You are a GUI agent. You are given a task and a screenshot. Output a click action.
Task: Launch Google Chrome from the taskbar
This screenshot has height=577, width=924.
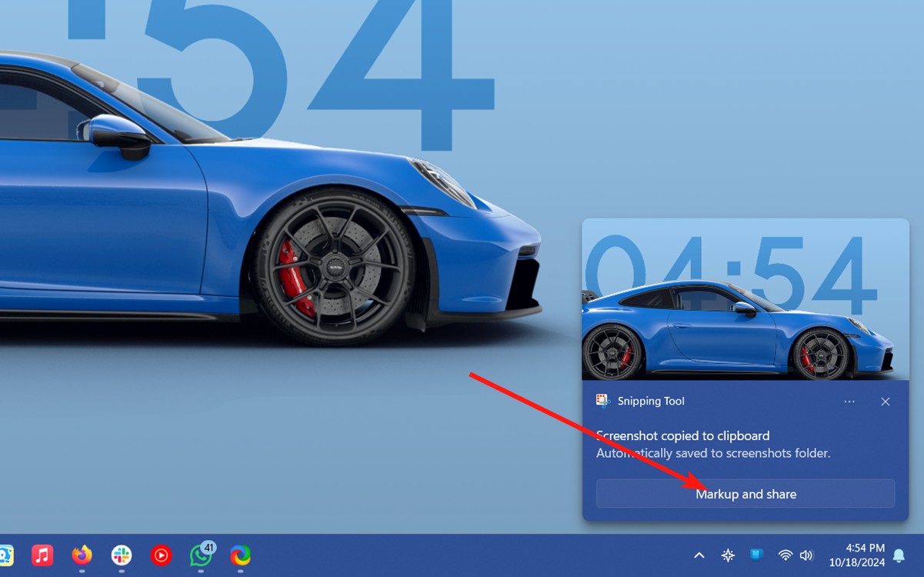tap(240, 555)
